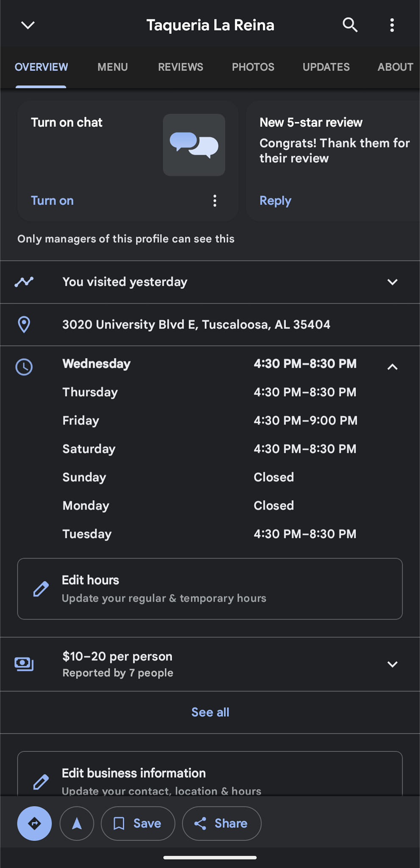Reply to the new 5-star review
This screenshot has height=868, width=420.
click(275, 200)
